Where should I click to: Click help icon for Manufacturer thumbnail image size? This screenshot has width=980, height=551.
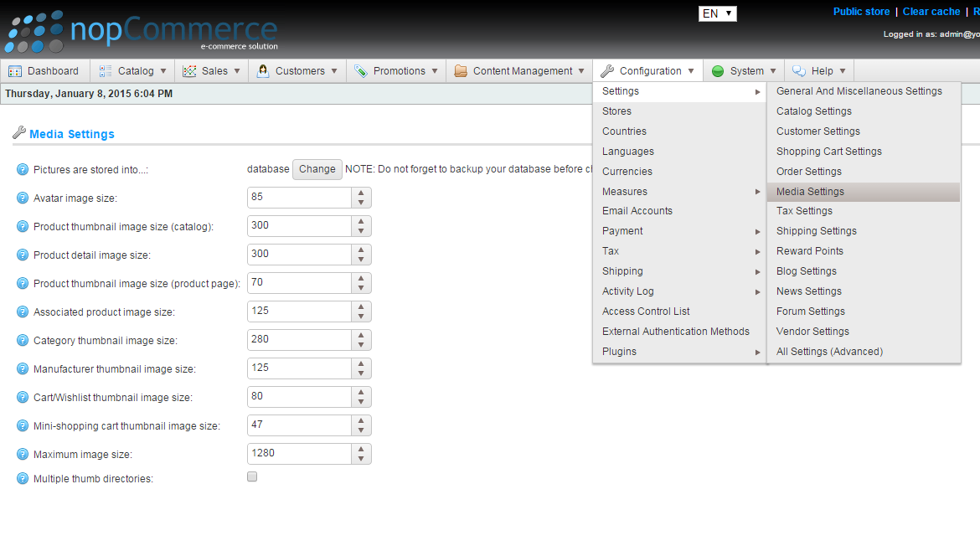tap(23, 368)
